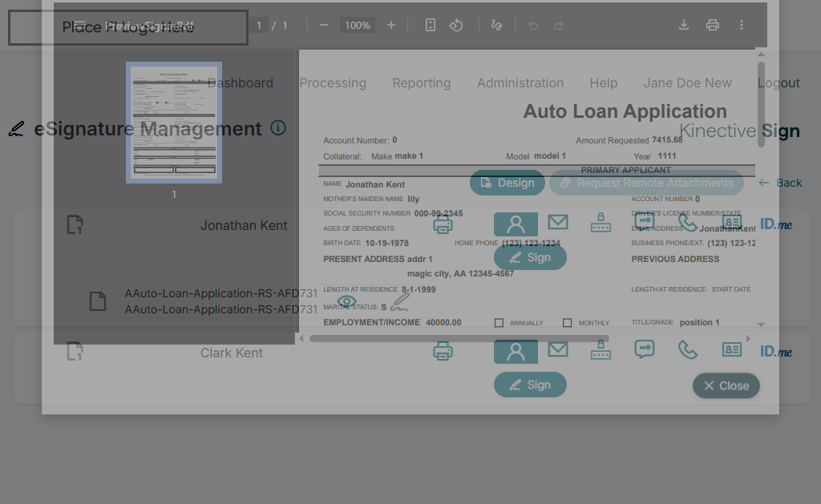Open the Jane Doe New user menu
The image size is (821, 504).
(x=687, y=83)
